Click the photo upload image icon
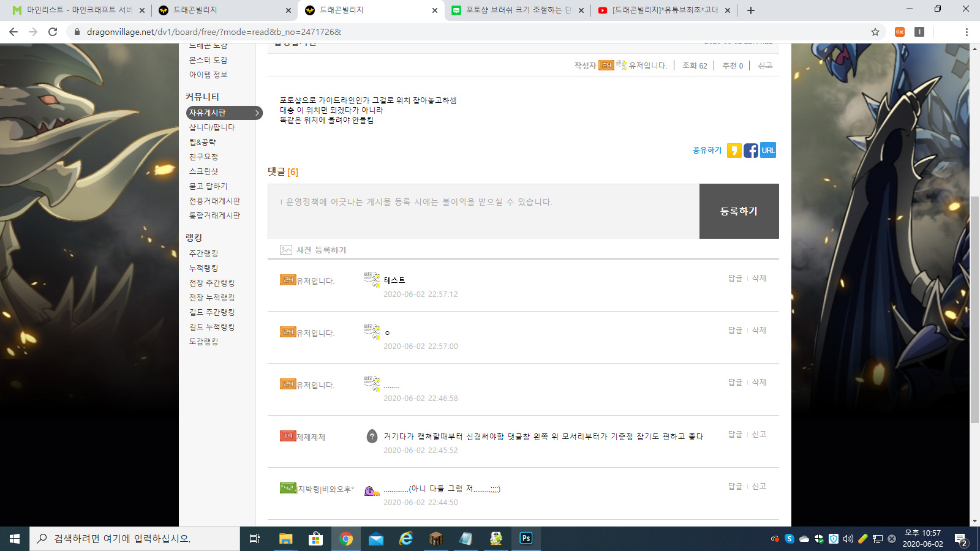The height and width of the screenshot is (551, 980). [x=286, y=250]
